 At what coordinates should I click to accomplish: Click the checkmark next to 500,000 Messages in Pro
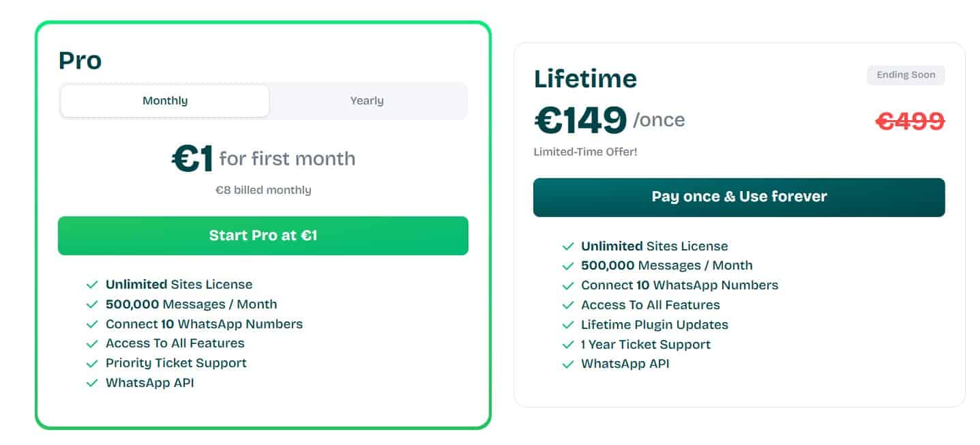coord(93,304)
